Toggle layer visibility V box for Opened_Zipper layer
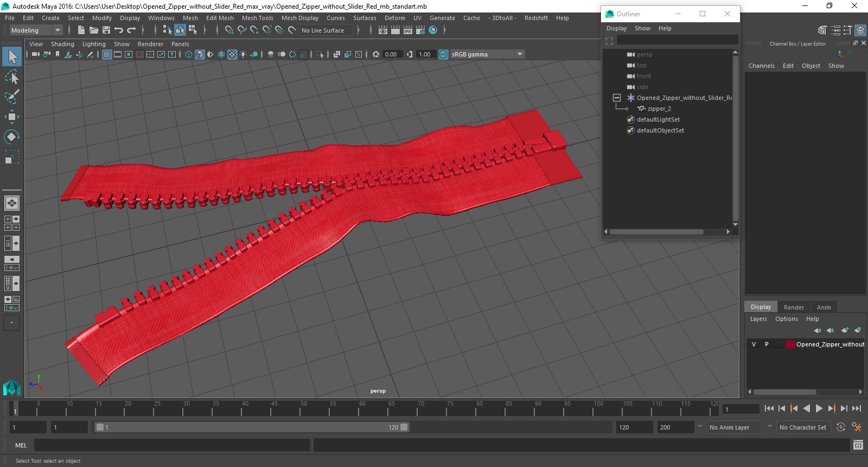The image size is (868, 467). [x=754, y=344]
